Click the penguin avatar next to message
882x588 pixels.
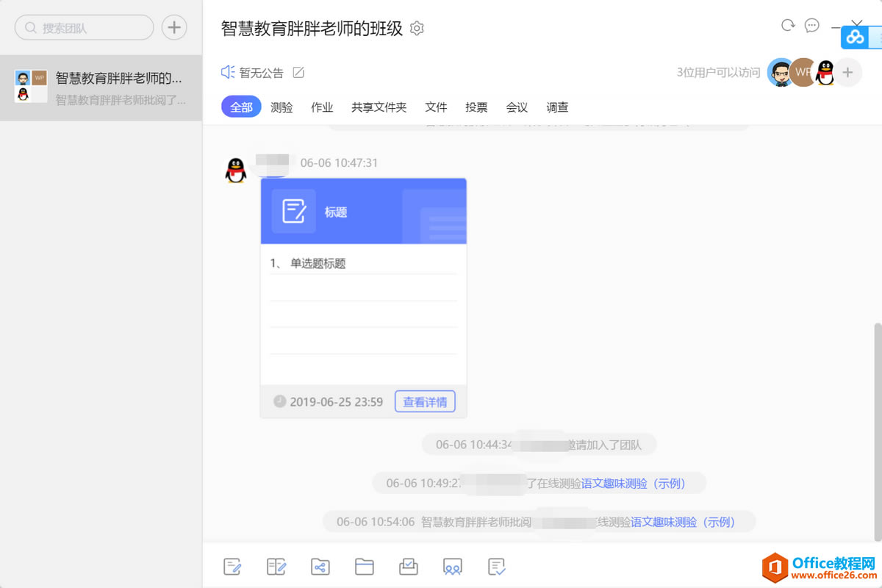pos(235,171)
